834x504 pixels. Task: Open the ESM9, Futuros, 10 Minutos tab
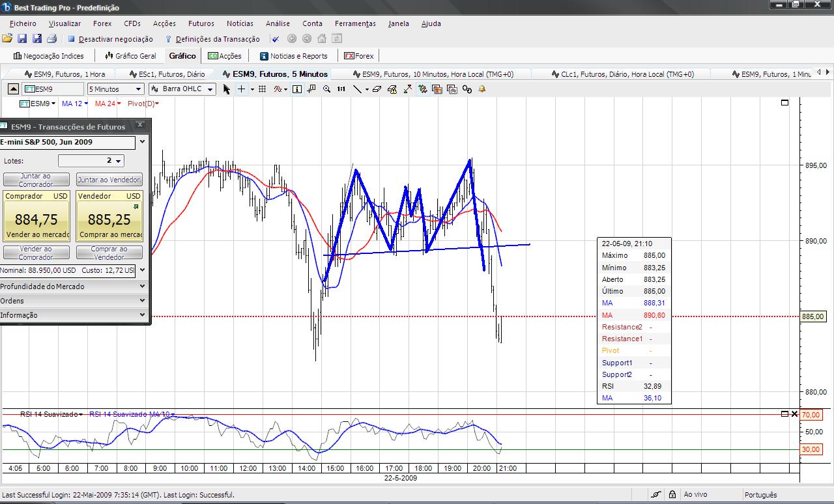coord(433,74)
